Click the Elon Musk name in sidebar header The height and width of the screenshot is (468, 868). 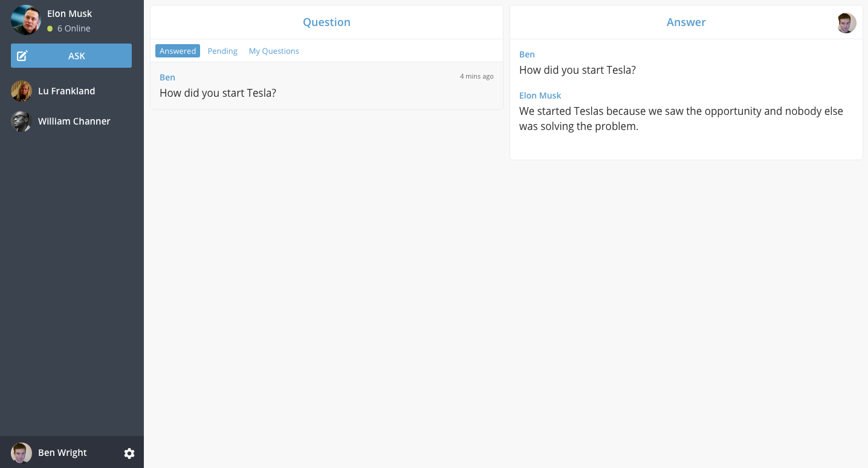pos(70,13)
